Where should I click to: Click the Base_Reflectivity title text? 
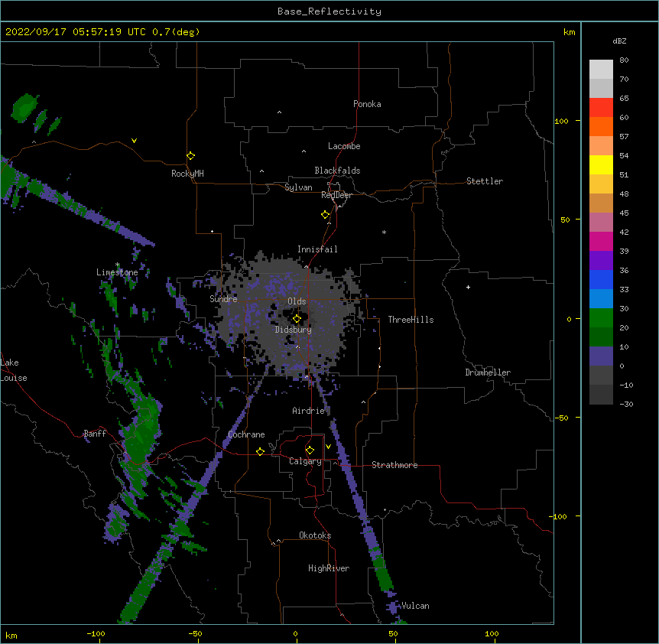[329, 11]
